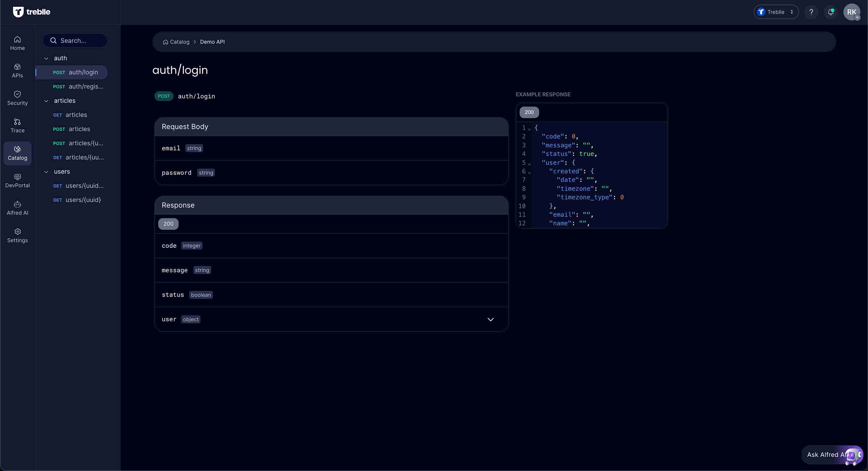Open the Home section

pyautogui.click(x=17, y=43)
